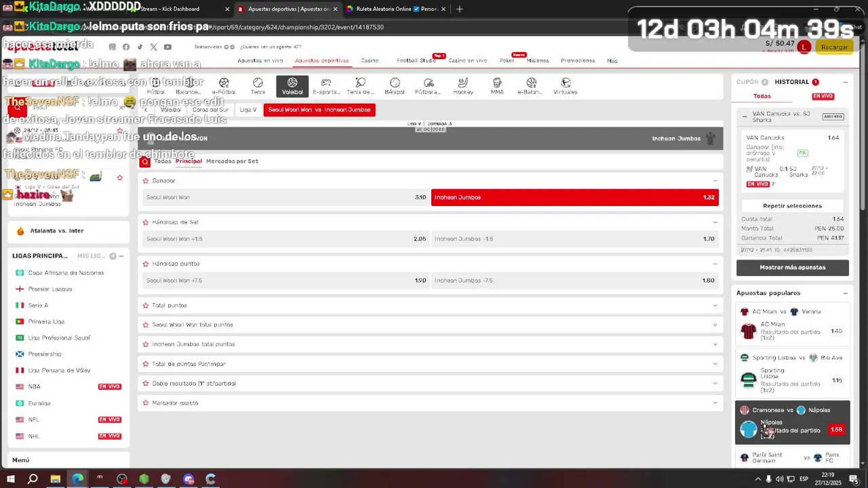This screenshot has height=488, width=868.
Task: Open the MMA sport category
Action: [497, 86]
